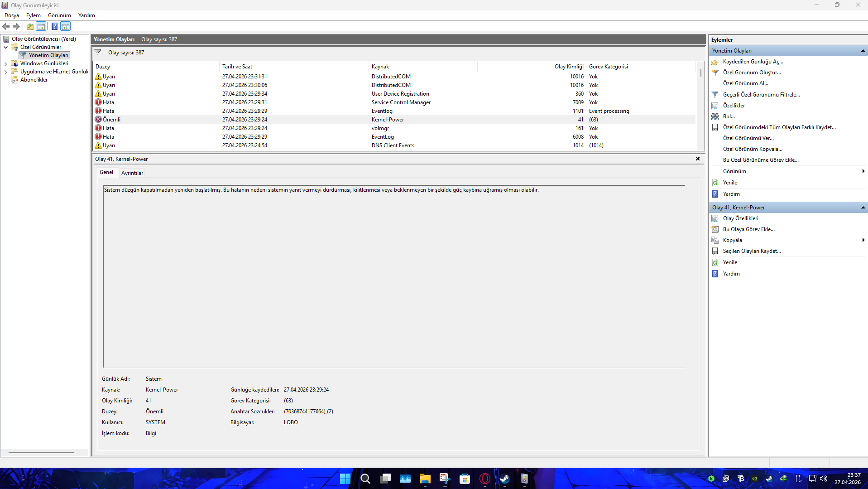868x489 pixels.
Task: Click the Özel Görünüm Al... action
Action: (745, 83)
